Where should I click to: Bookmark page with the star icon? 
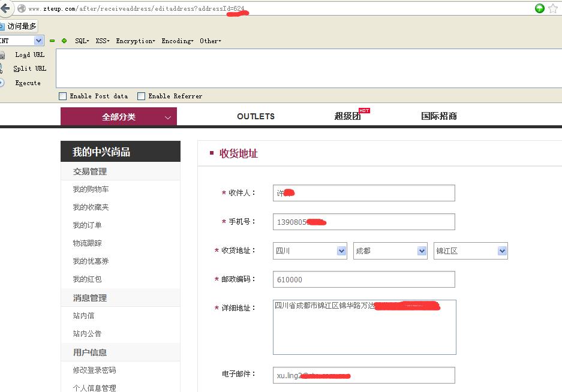point(554,8)
